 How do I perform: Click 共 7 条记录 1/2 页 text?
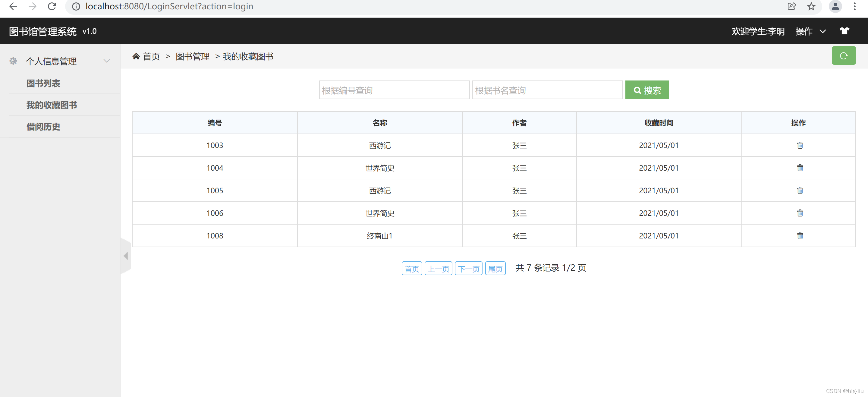tap(551, 268)
